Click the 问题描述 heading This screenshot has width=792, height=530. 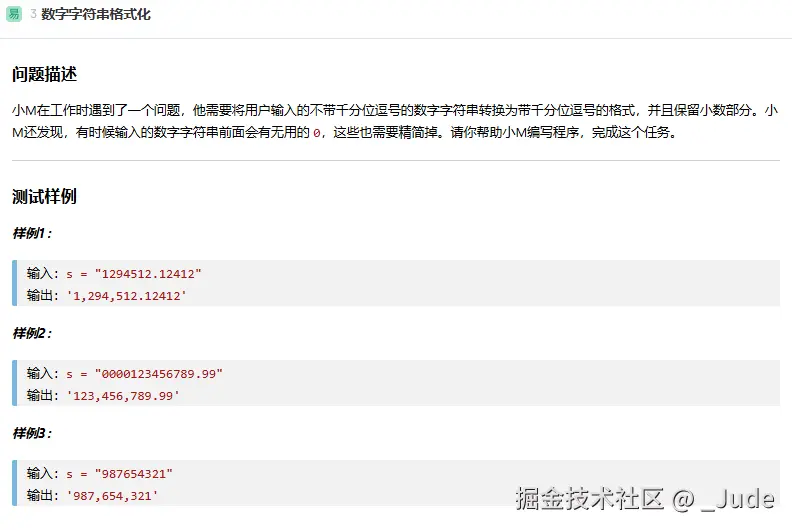pyautogui.click(x=44, y=75)
